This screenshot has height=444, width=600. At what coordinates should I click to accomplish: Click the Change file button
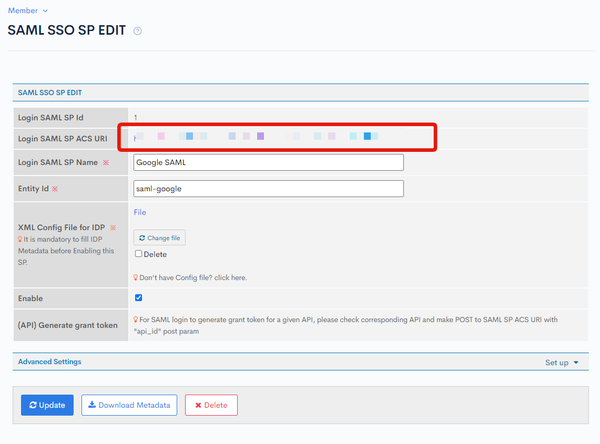[160, 238]
